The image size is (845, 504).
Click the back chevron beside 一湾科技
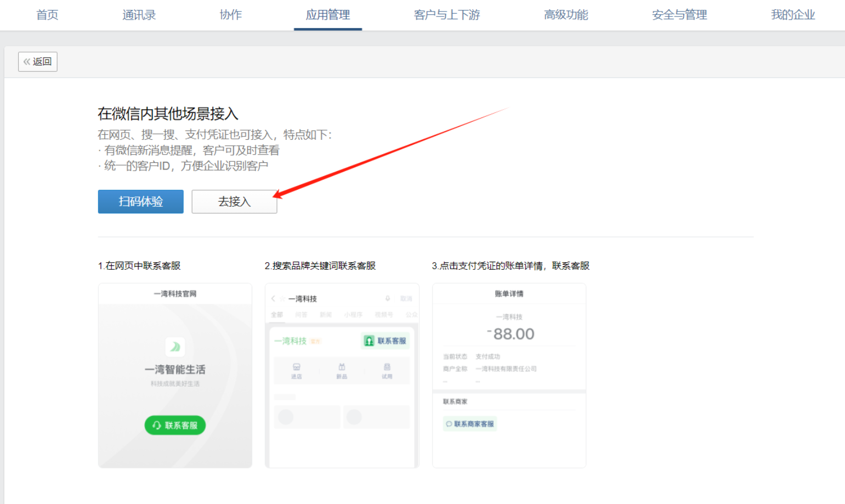[x=273, y=299]
